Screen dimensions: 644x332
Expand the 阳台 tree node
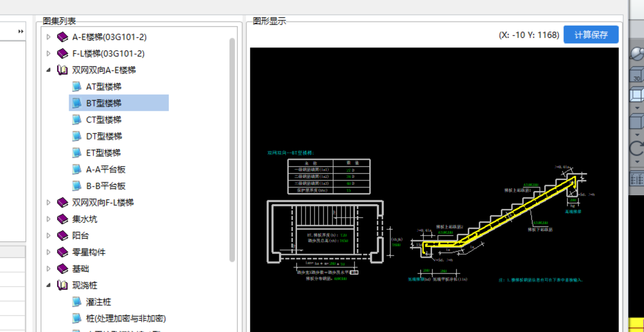[49, 236]
